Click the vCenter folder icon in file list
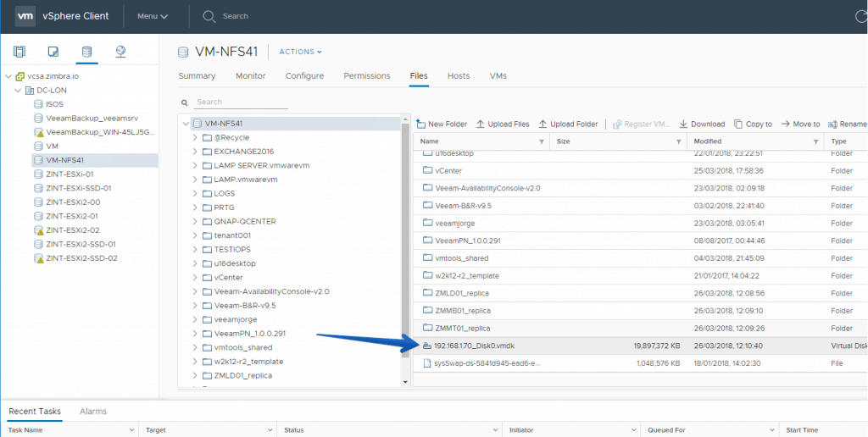The image size is (868, 437). [x=427, y=171]
